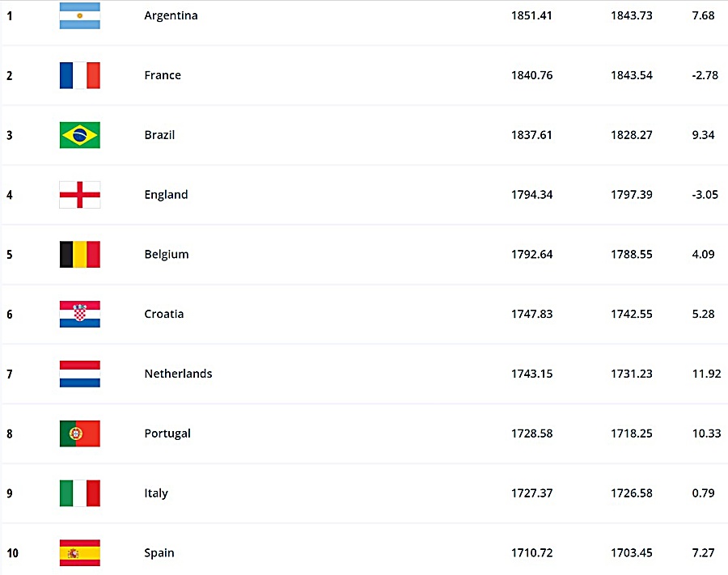Screen dimensions: 728x575
Task: Click the Netherlands team name
Action: click(x=178, y=374)
